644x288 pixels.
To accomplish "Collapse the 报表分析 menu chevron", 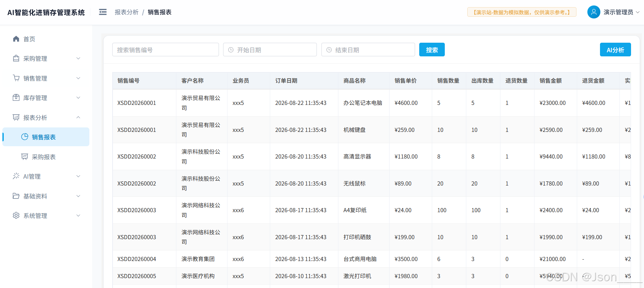I will [x=78, y=118].
